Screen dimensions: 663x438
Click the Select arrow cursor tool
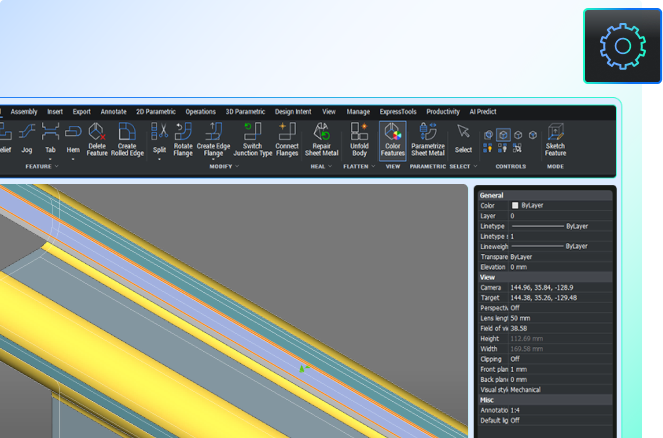[x=463, y=138]
